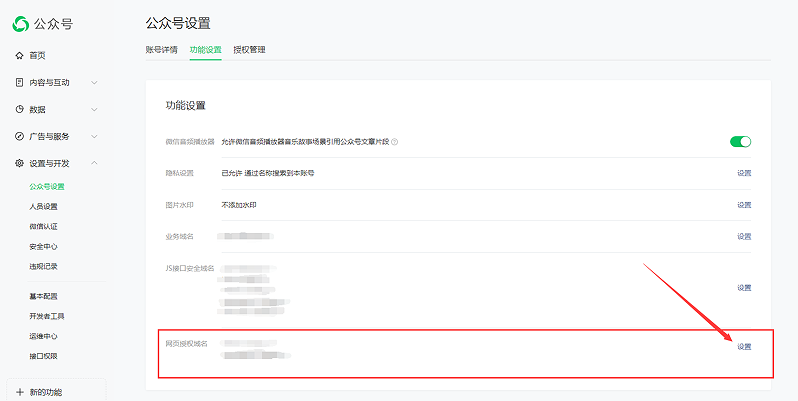Click the 广告与服务 sidebar label

pos(49,136)
